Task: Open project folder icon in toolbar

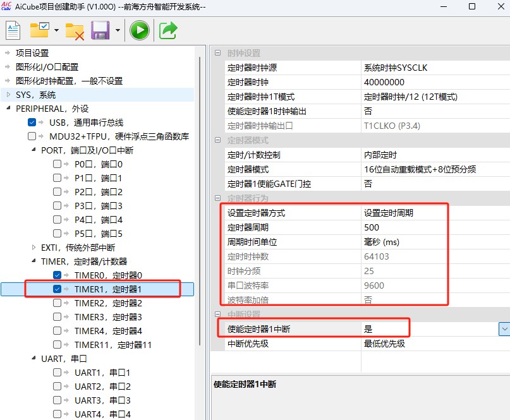Action: click(x=39, y=30)
